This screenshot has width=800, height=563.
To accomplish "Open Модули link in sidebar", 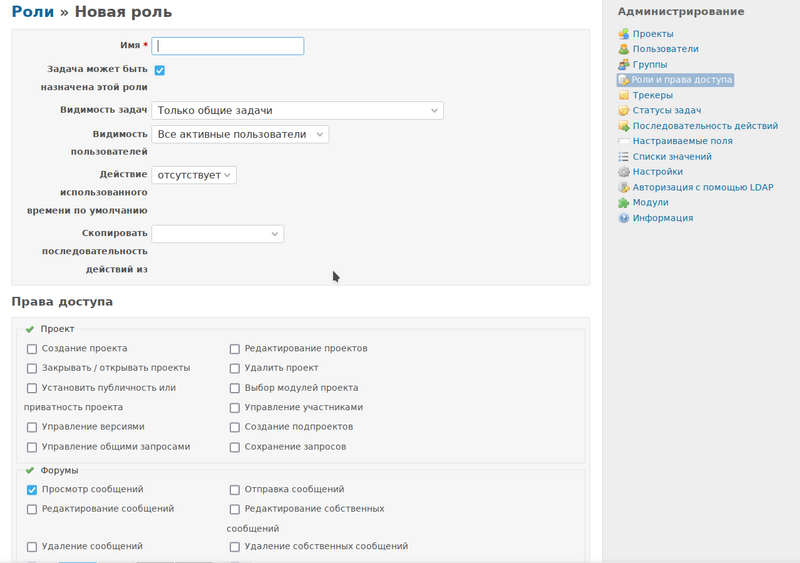I will 651,202.
